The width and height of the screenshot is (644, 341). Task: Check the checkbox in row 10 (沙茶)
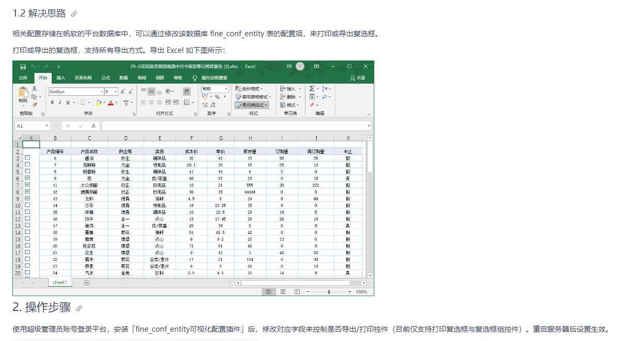pos(27,205)
